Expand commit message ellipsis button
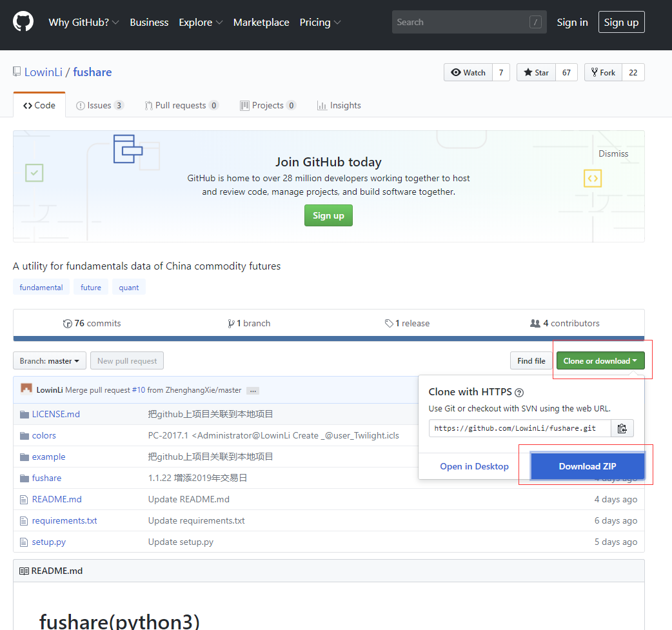672x630 pixels. point(252,391)
